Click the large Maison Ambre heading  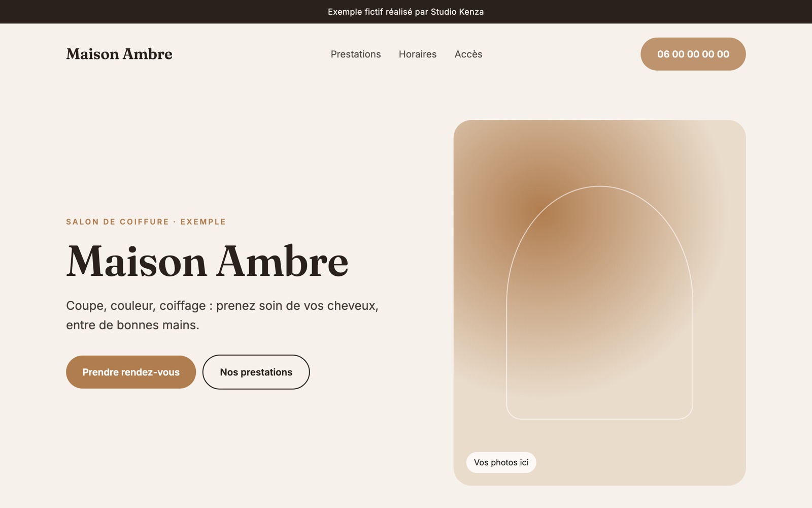pyautogui.click(x=207, y=262)
